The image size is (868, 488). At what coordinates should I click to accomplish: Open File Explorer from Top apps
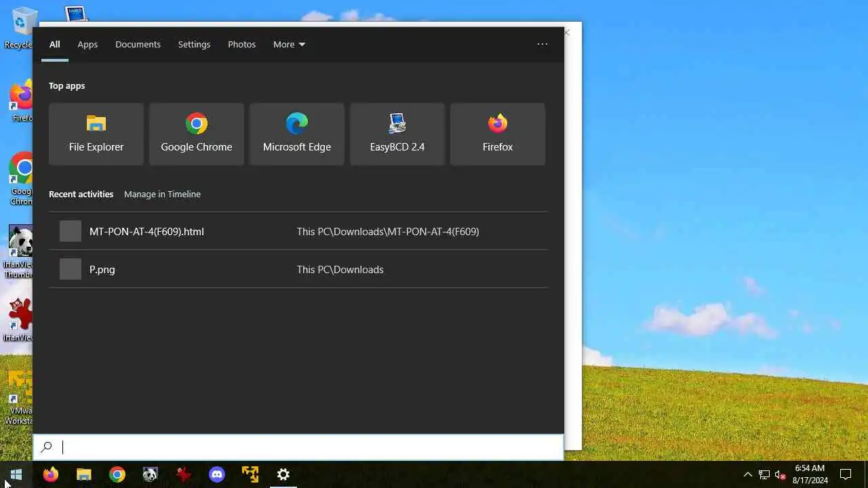point(96,134)
